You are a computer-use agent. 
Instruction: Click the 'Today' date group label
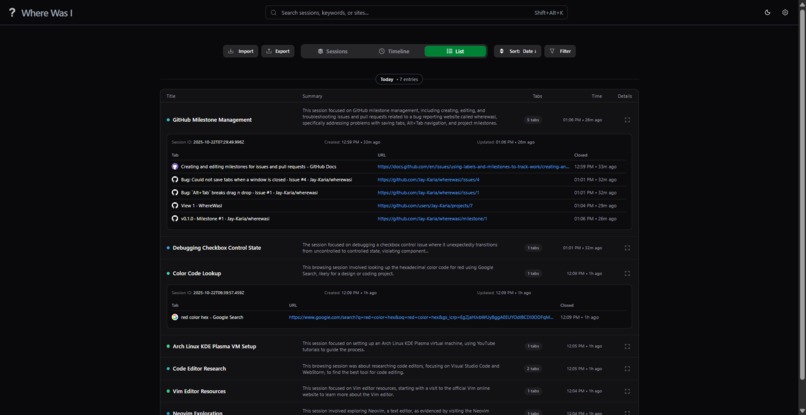click(387, 80)
